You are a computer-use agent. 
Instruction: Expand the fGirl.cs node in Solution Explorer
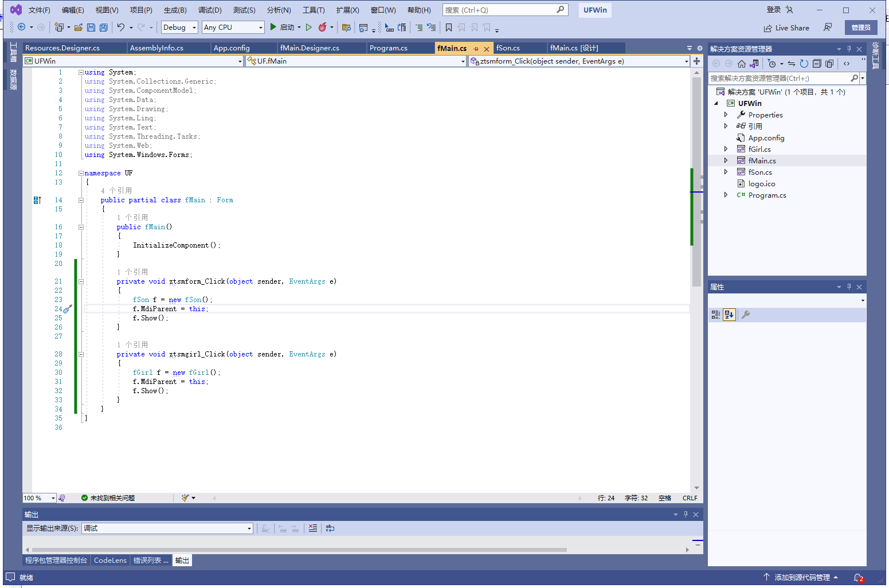pos(726,149)
